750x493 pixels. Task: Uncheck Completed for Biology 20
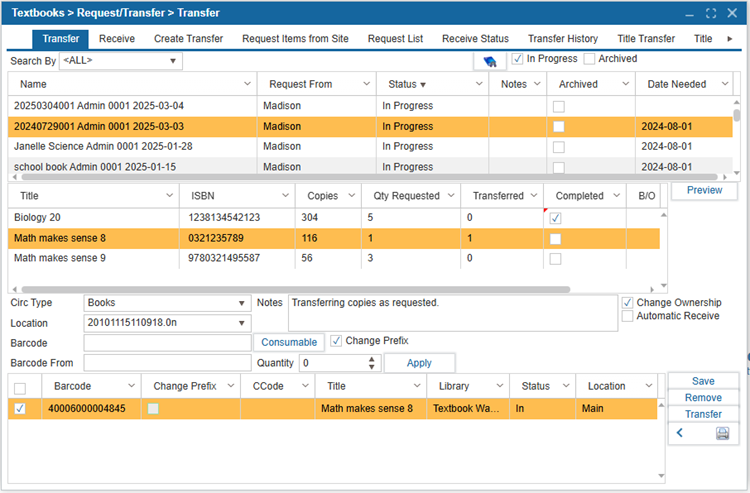click(x=555, y=219)
